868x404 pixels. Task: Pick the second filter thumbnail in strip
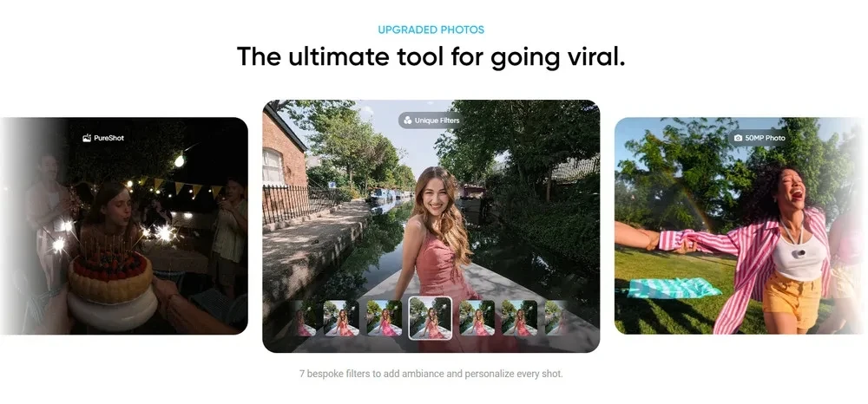(x=341, y=318)
